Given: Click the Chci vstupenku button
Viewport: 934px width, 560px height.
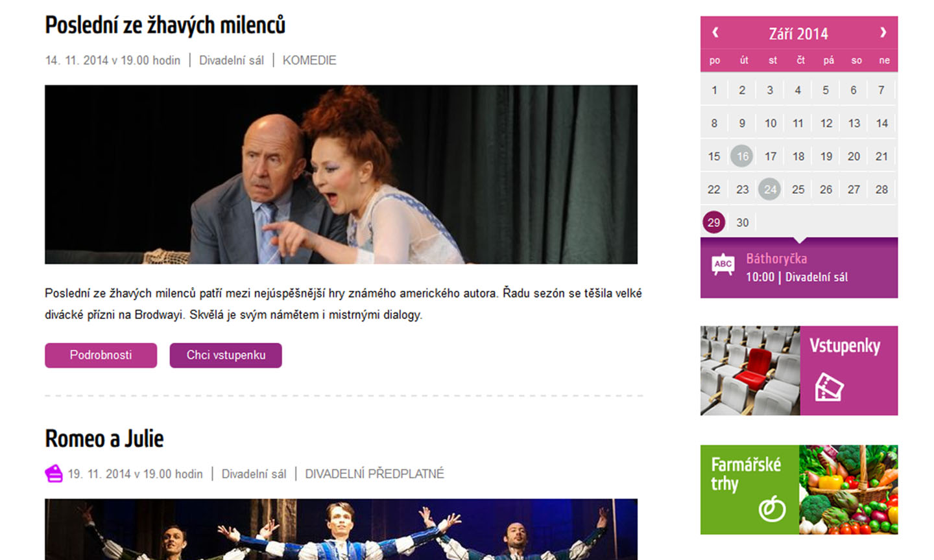Looking at the screenshot, I should pyautogui.click(x=226, y=355).
